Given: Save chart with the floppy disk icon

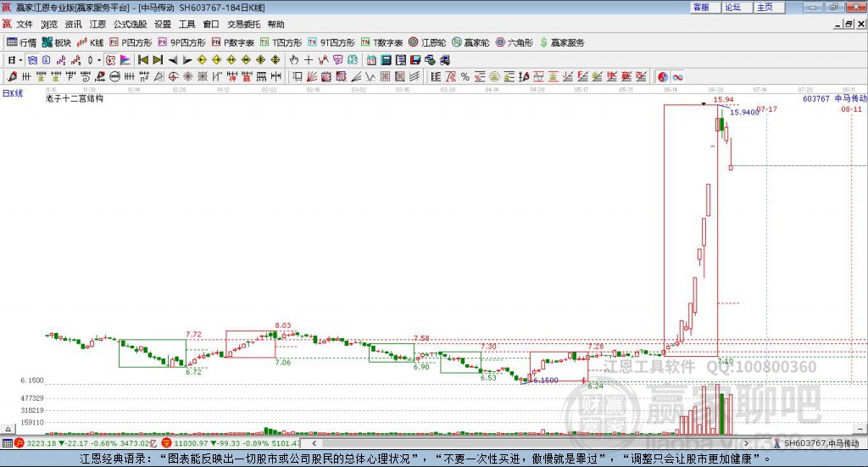Looking at the screenshot, I should (x=415, y=60).
